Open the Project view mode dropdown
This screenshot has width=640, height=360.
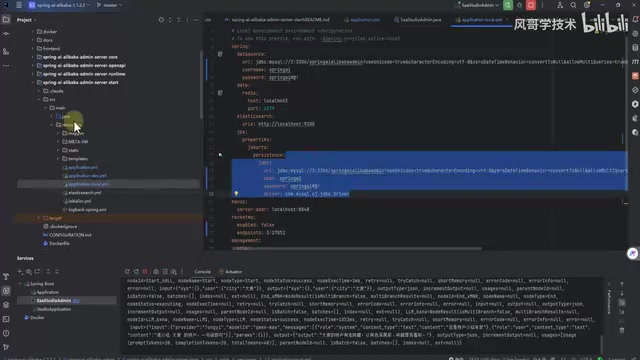27,20
